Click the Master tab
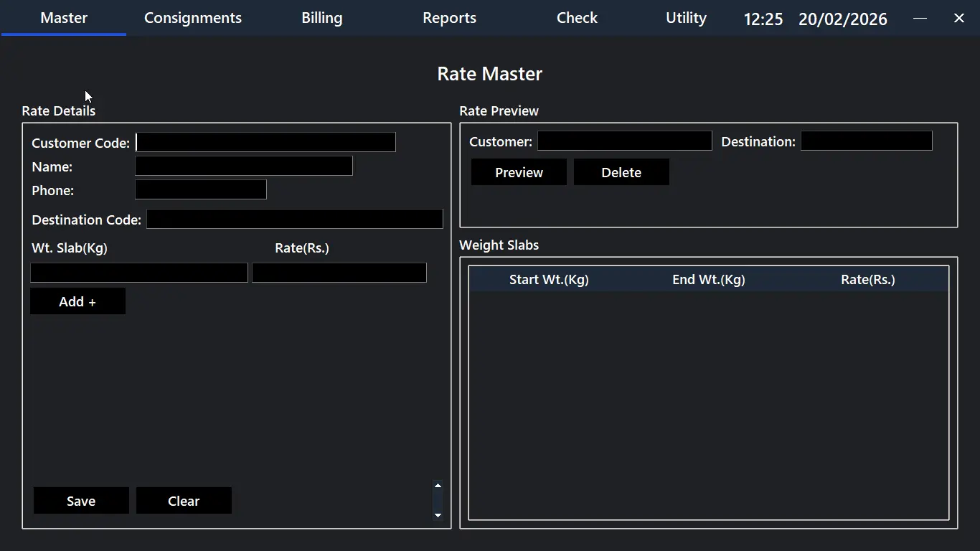980x551 pixels. [64, 18]
